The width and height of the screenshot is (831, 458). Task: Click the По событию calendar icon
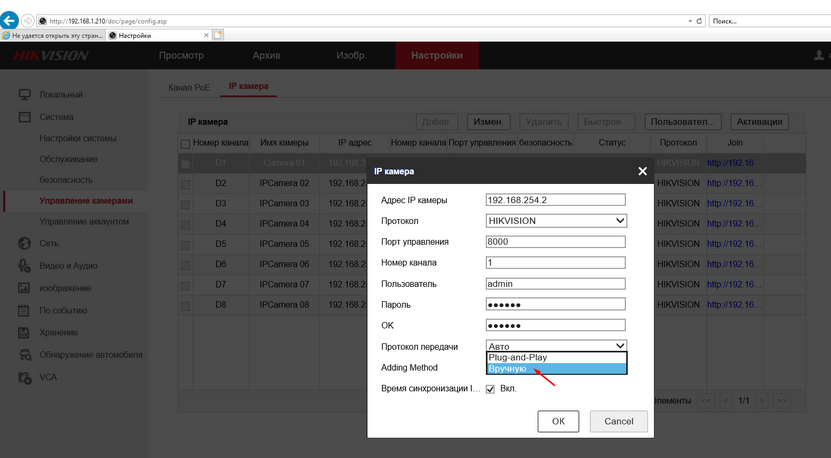click(x=24, y=311)
